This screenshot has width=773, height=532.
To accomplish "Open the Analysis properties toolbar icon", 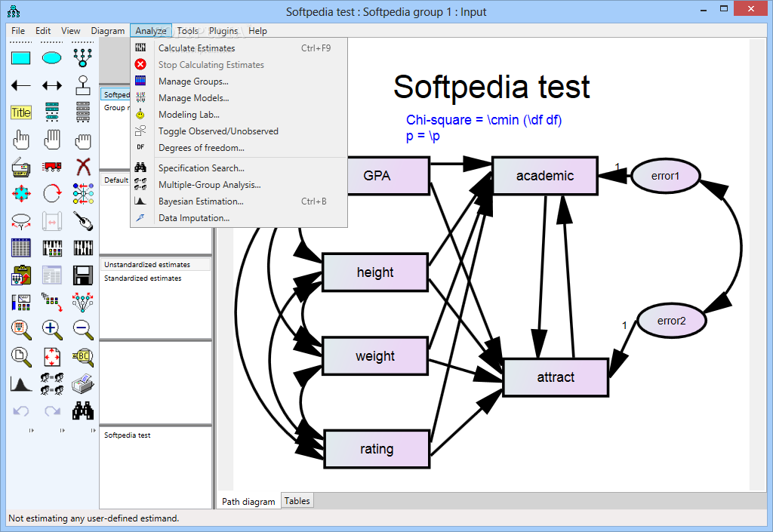I will [52, 248].
